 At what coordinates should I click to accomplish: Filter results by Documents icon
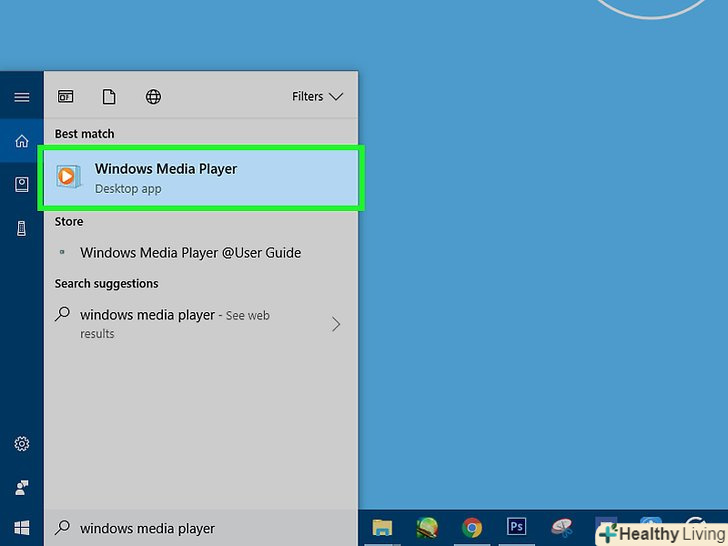(109, 97)
